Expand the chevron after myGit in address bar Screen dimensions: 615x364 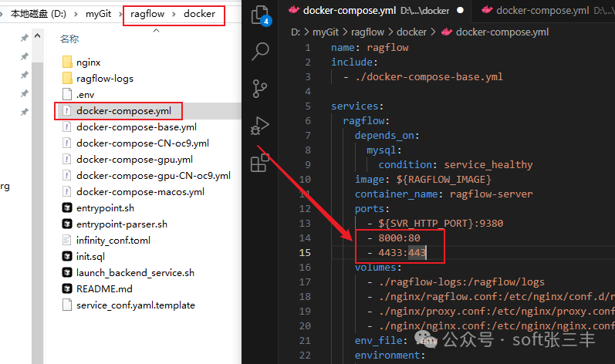120,14
